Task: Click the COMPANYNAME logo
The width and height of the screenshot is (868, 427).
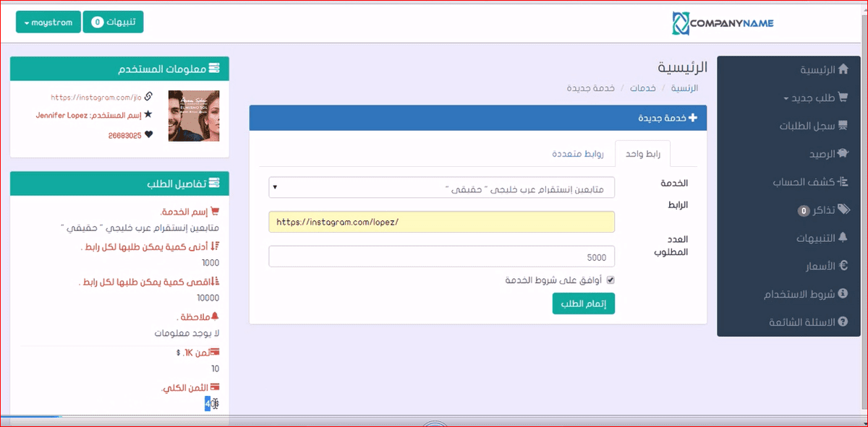Action: point(722,23)
